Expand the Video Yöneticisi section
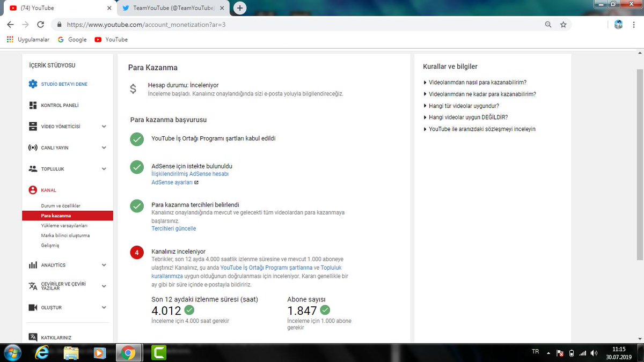 click(104, 127)
